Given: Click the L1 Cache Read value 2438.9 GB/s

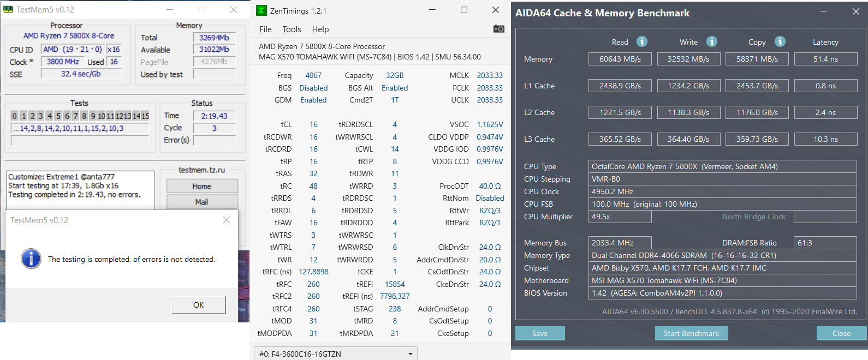Looking at the screenshot, I should [x=620, y=86].
